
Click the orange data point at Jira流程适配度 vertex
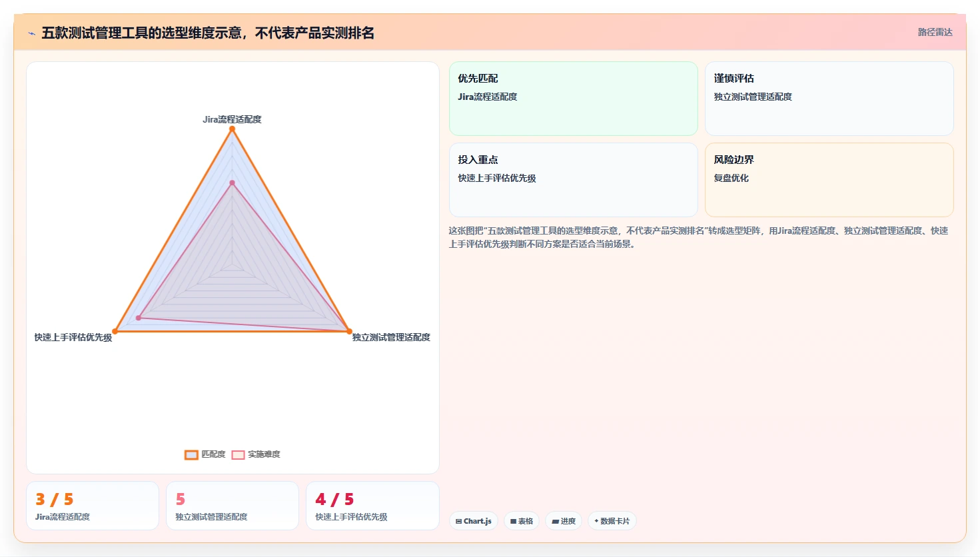(x=232, y=129)
